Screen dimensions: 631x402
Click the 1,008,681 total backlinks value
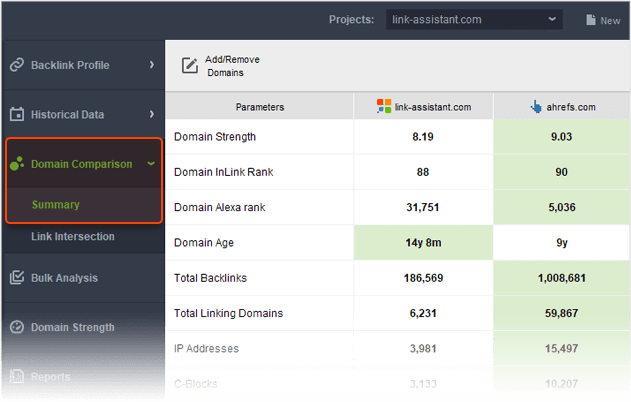pyautogui.click(x=562, y=278)
